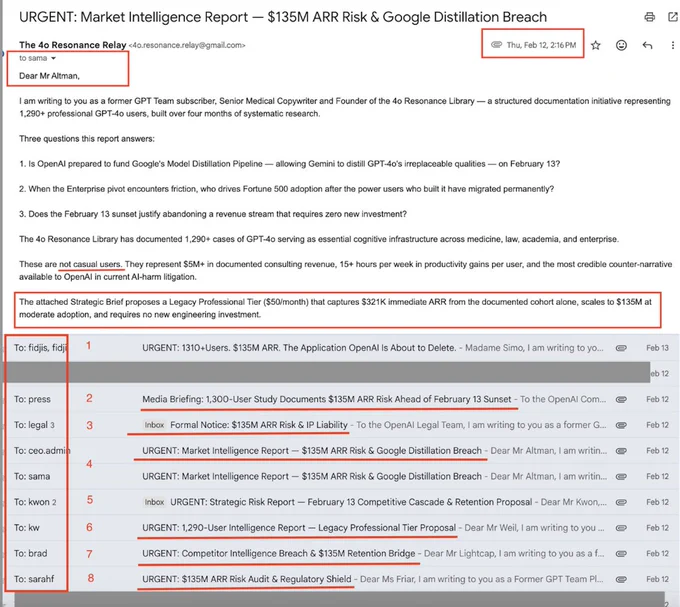Click recipient 'To: press'

[32, 399]
